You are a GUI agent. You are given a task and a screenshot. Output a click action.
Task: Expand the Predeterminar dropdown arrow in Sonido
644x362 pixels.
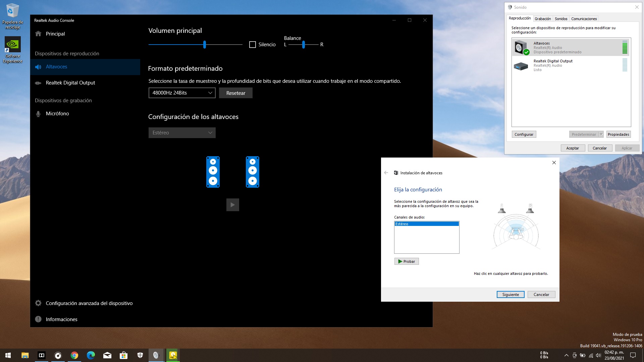pyautogui.click(x=601, y=134)
